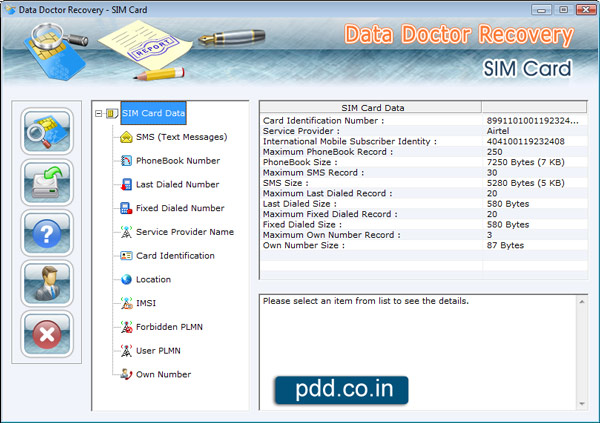Select the Own Number Size row

(x=424, y=245)
